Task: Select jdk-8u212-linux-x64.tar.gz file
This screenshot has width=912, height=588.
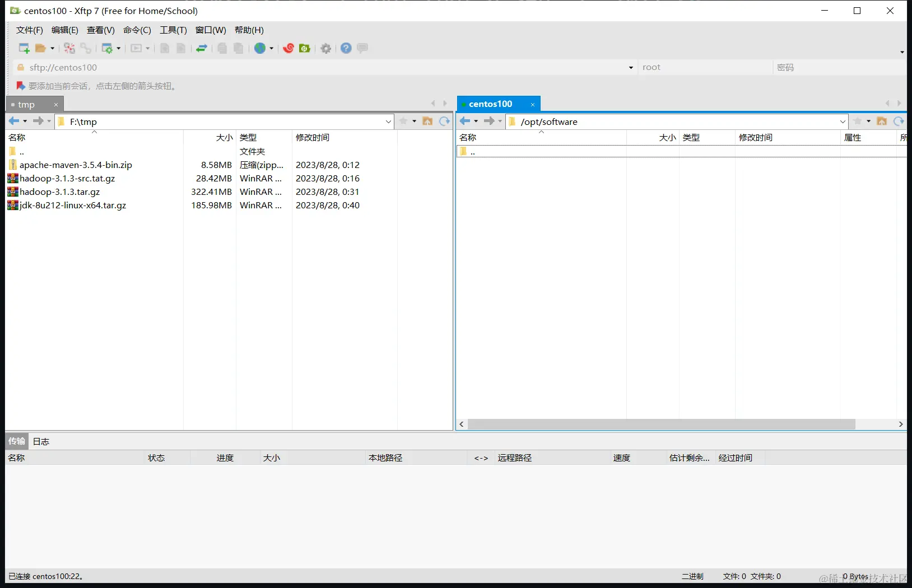Action: pyautogui.click(x=73, y=206)
